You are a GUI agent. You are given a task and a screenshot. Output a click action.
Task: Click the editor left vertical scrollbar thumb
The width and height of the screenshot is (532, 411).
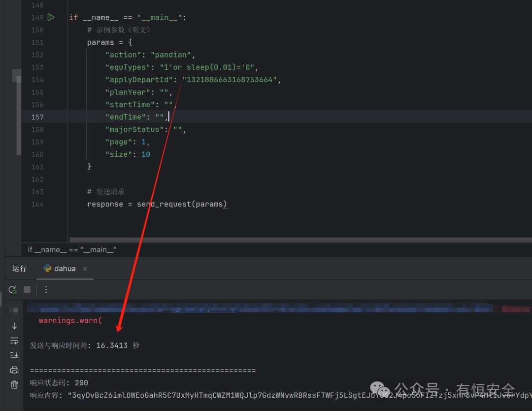pyautogui.click(x=18, y=115)
